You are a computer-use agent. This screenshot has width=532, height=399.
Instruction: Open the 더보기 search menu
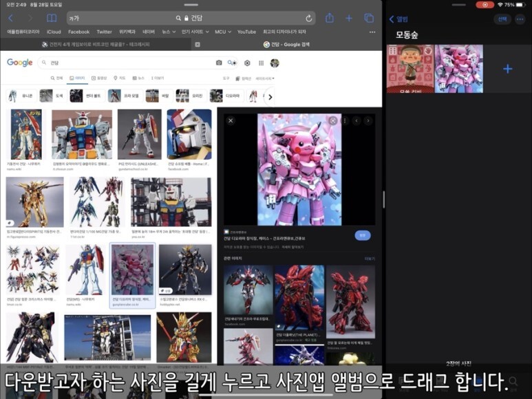tap(158, 78)
